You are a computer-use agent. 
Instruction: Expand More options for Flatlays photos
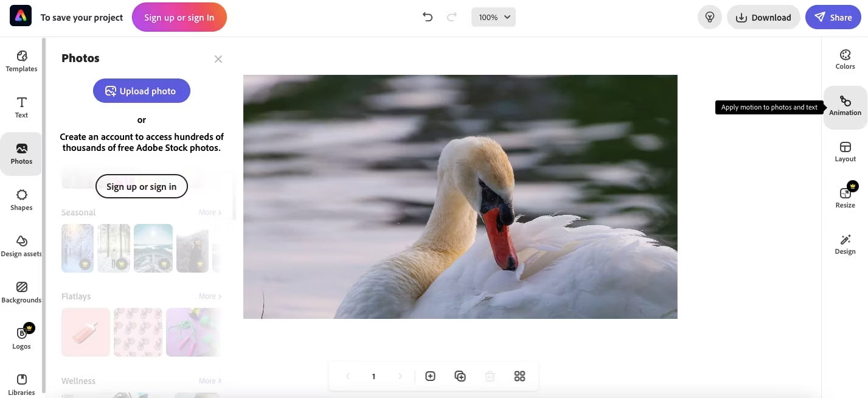(209, 296)
